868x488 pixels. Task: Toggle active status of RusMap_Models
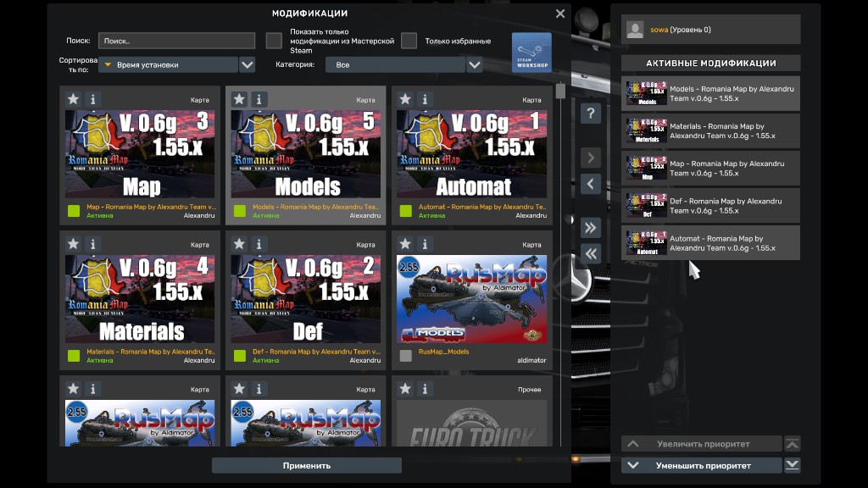coord(406,356)
